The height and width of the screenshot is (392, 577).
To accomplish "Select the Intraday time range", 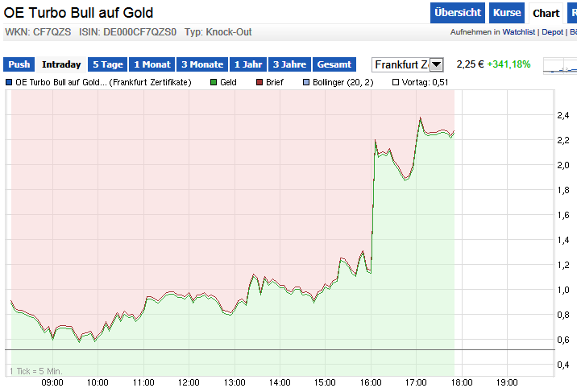I will (61, 64).
